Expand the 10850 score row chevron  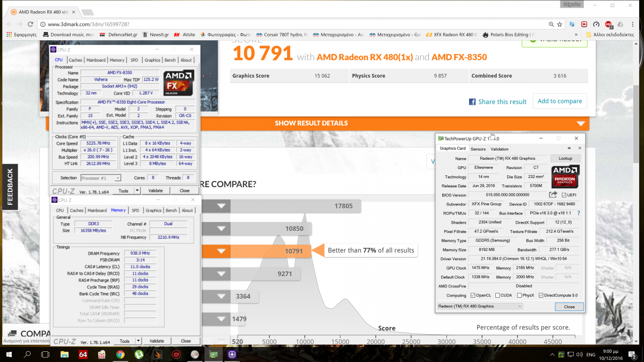coord(222,228)
